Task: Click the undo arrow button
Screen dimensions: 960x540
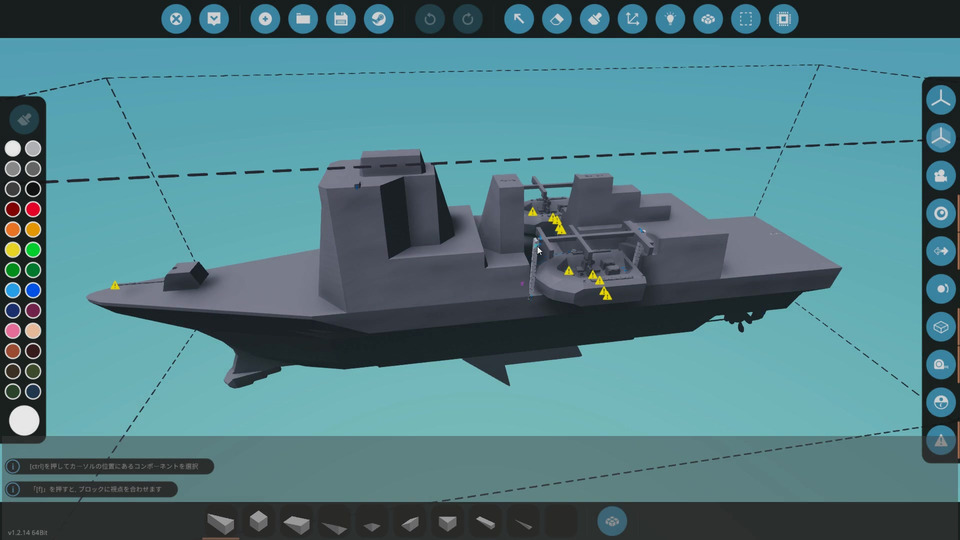Action: pyautogui.click(x=430, y=19)
